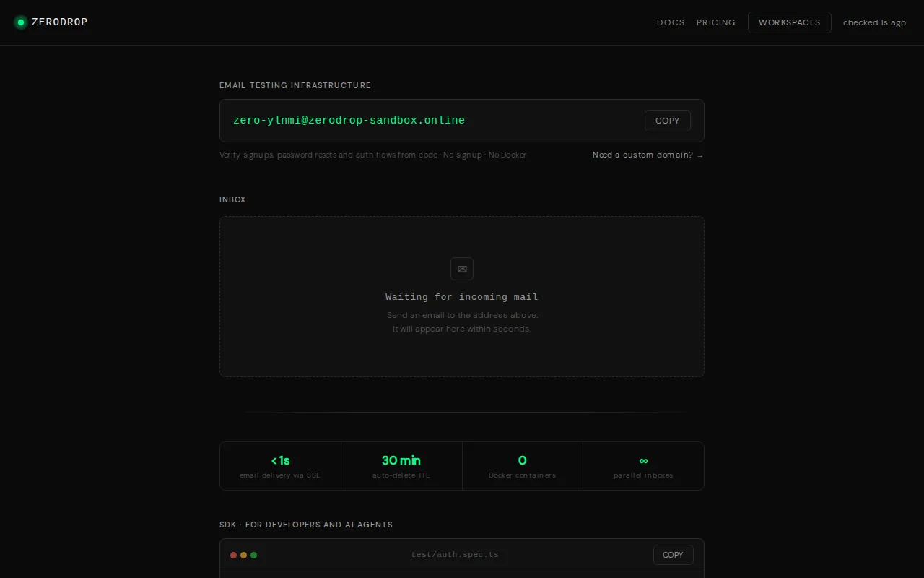The width and height of the screenshot is (924, 578).
Task: Click the 'checked 1s ago' status
Action: 874,22
